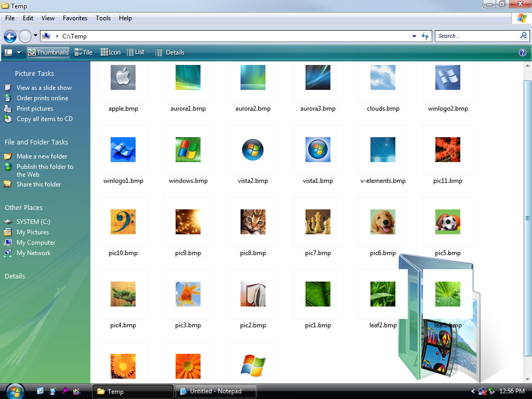The width and height of the screenshot is (532, 399).
Task: Open the navigation history dropdown arrow
Action: [35, 36]
